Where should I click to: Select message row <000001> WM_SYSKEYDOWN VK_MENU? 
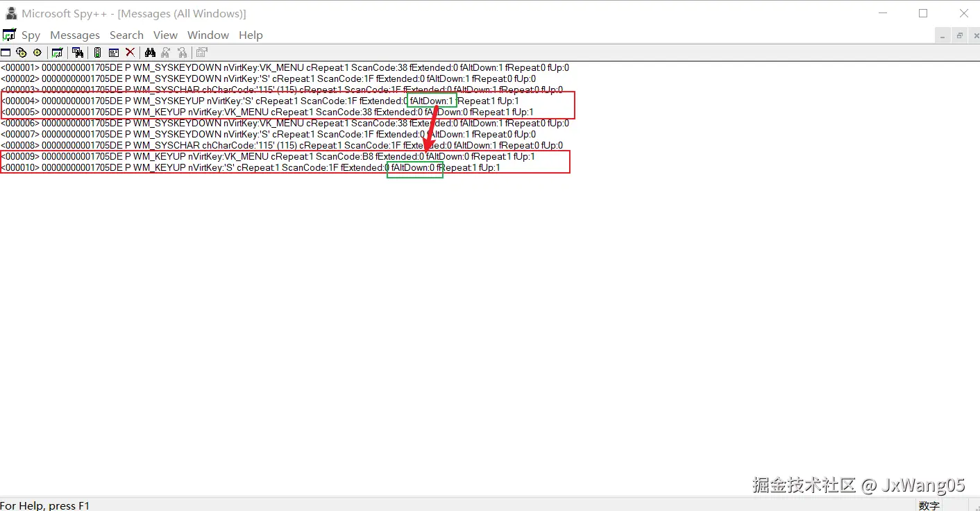(x=285, y=67)
